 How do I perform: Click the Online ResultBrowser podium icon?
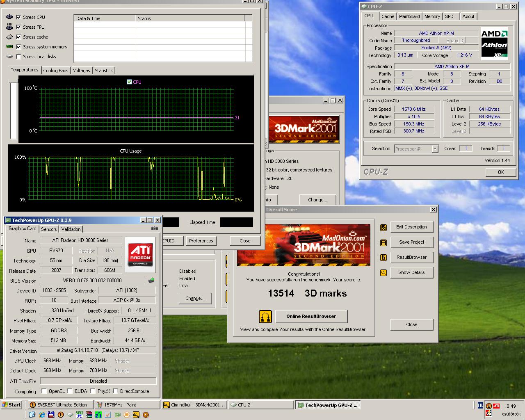[x=265, y=316]
